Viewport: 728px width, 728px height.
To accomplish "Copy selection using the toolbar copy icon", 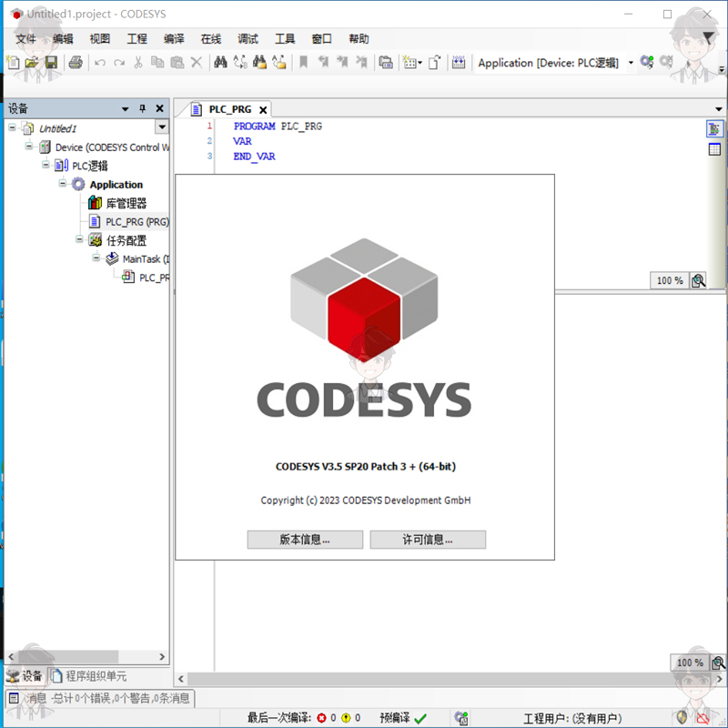I will pyautogui.click(x=157, y=62).
